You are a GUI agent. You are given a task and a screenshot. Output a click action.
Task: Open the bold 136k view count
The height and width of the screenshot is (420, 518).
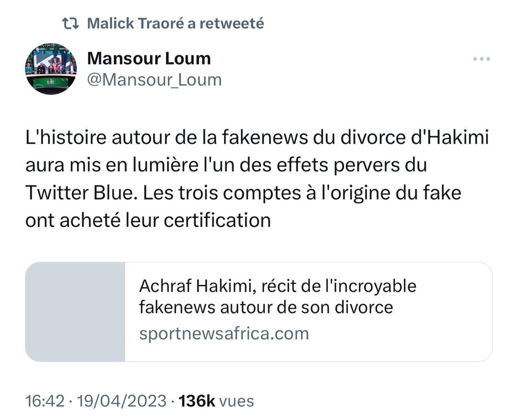197,401
